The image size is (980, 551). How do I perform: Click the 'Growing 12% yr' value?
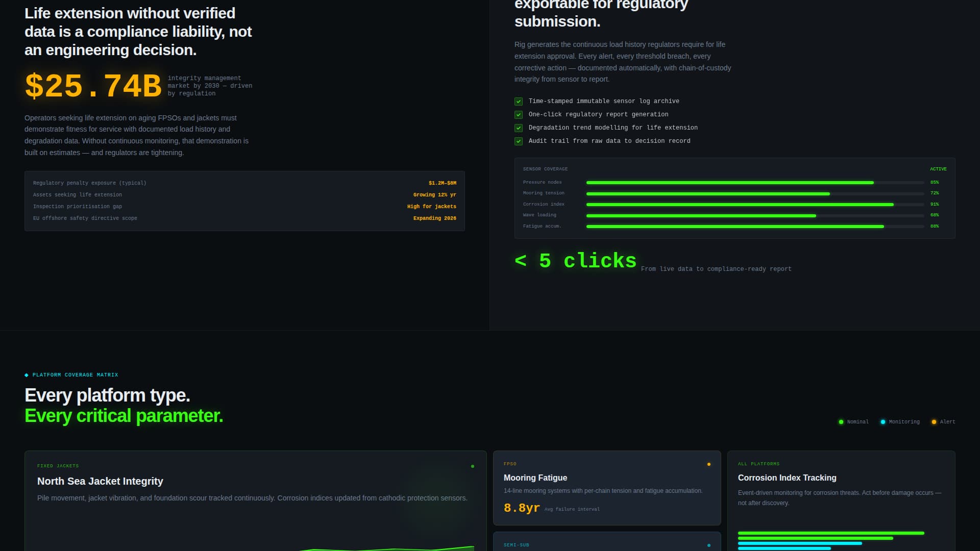tap(435, 195)
